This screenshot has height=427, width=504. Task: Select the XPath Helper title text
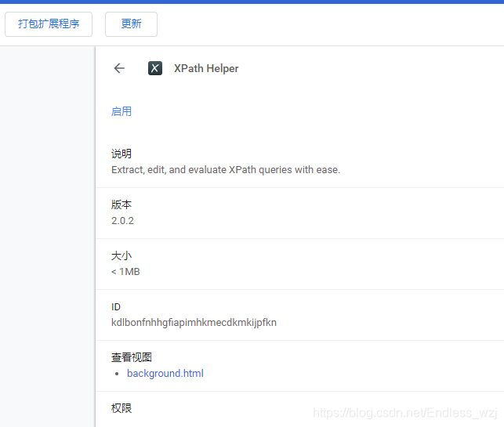(x=206, y=68)
